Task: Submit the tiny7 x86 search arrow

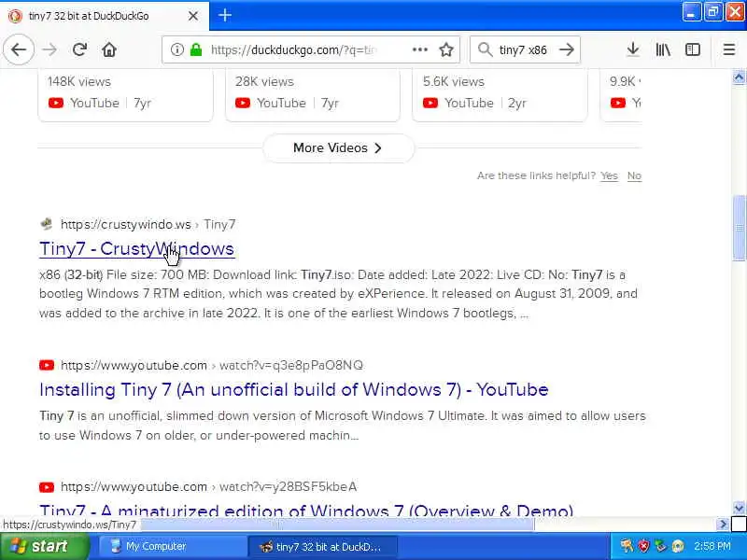Action: (567, 49)
